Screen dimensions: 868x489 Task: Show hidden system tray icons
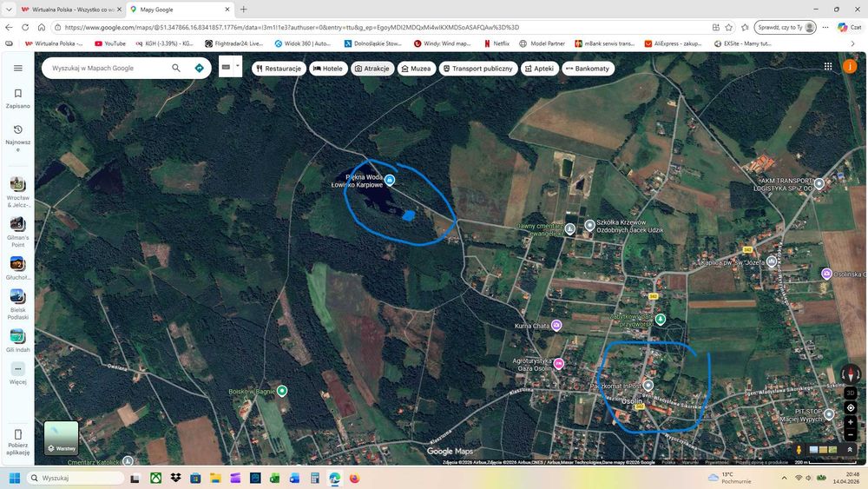784,478
